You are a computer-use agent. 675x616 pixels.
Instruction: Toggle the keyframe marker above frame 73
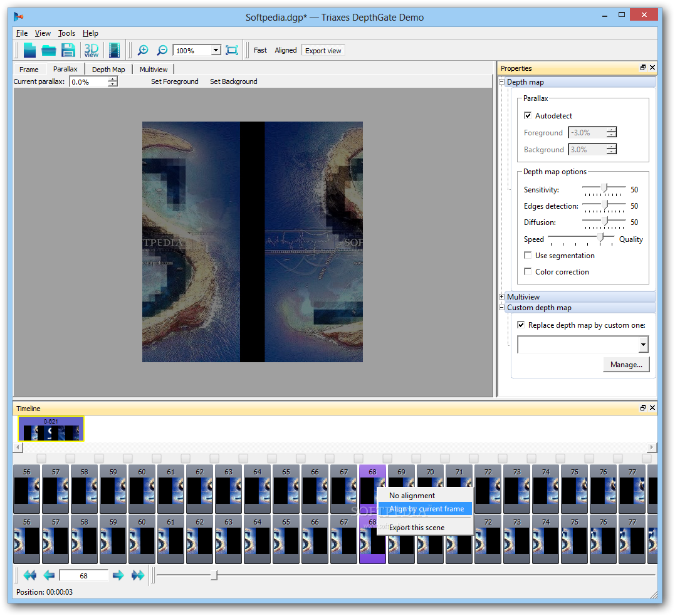coord(531,458)
